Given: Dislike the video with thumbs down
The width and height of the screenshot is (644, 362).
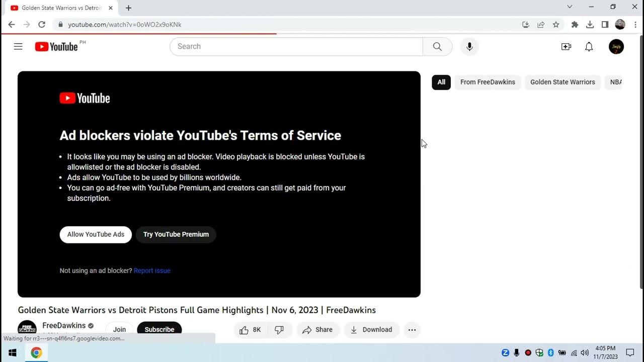Looking at the screenshot, I should [279, 330].
